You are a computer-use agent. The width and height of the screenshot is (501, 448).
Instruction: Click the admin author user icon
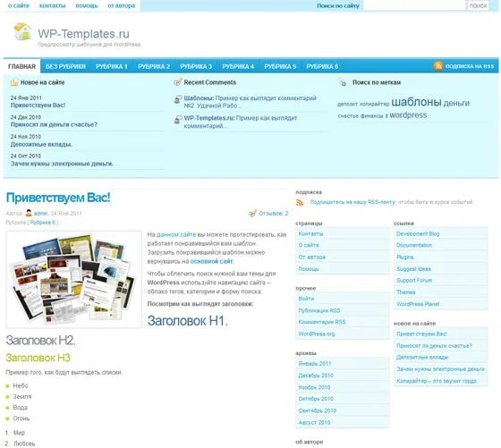pos(29,213)
